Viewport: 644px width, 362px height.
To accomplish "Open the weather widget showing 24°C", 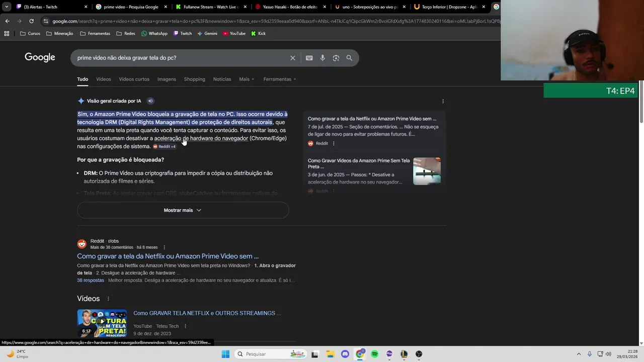I will (18, 354).
